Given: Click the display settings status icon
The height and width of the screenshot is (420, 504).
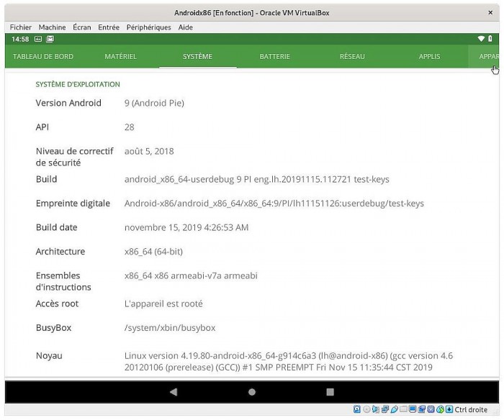Looking at the screenshot, I should pyautogui.click(x=413, y=410).
